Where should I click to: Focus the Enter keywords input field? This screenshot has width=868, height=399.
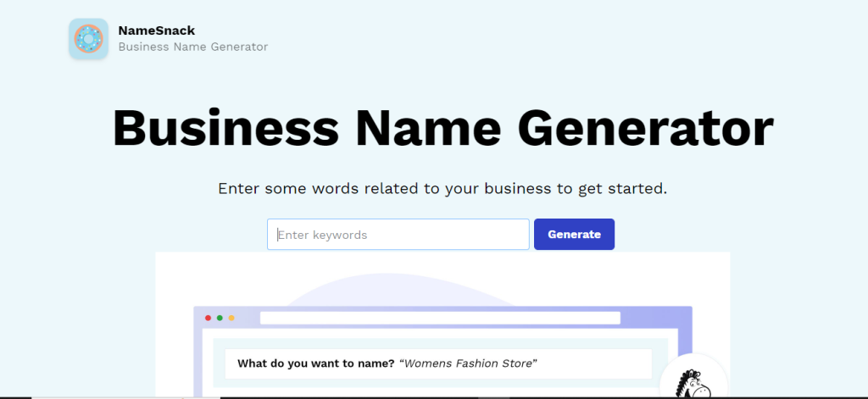[398, 234]
